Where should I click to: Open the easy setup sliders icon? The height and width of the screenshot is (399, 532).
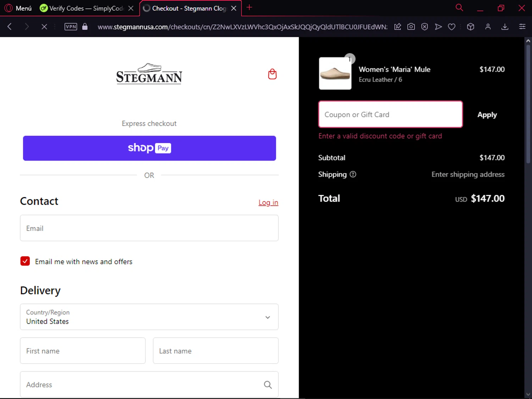pos(522,27)
